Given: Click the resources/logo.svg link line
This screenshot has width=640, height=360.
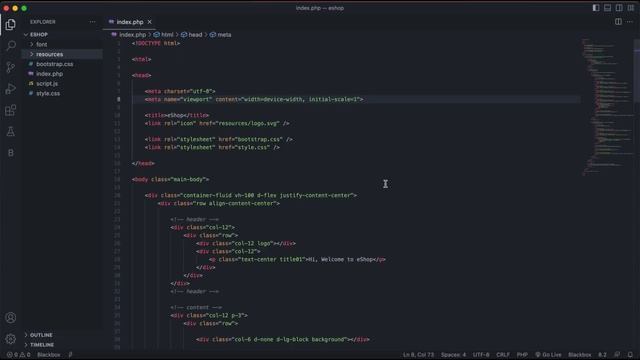Looking at the screenshot, I should tap(217, 123).
